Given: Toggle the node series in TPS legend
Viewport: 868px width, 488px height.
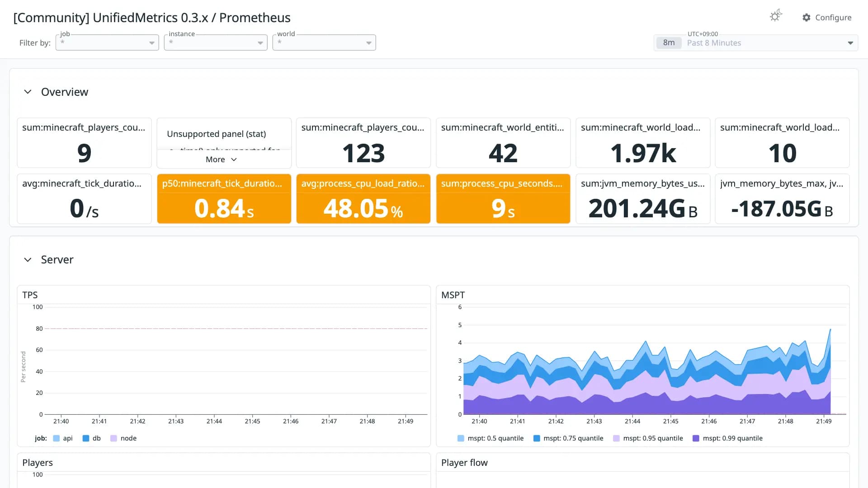Looking at the screenshot, I should [123, 438].
